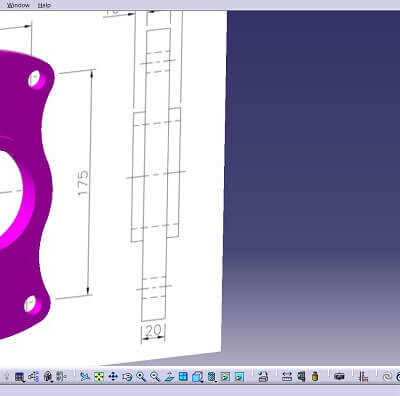Click the Isometric View cube icon
400x396 pixels.
tap(197, 377)
